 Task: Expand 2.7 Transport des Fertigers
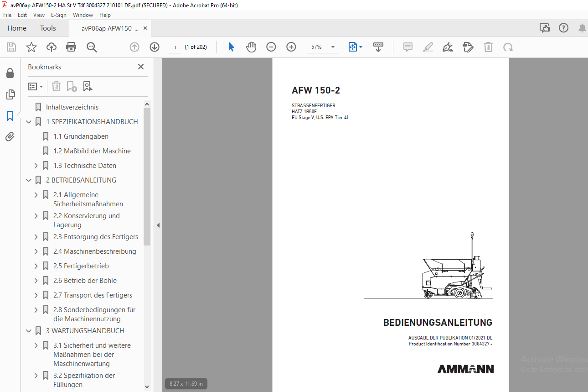click(x=36, y=295)
